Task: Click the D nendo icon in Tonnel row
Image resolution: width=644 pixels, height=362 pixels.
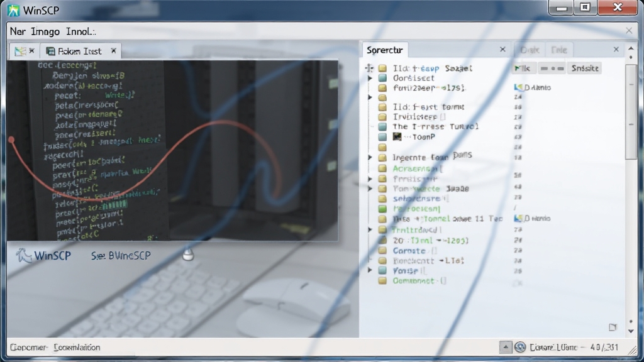Action: (518, 218)
